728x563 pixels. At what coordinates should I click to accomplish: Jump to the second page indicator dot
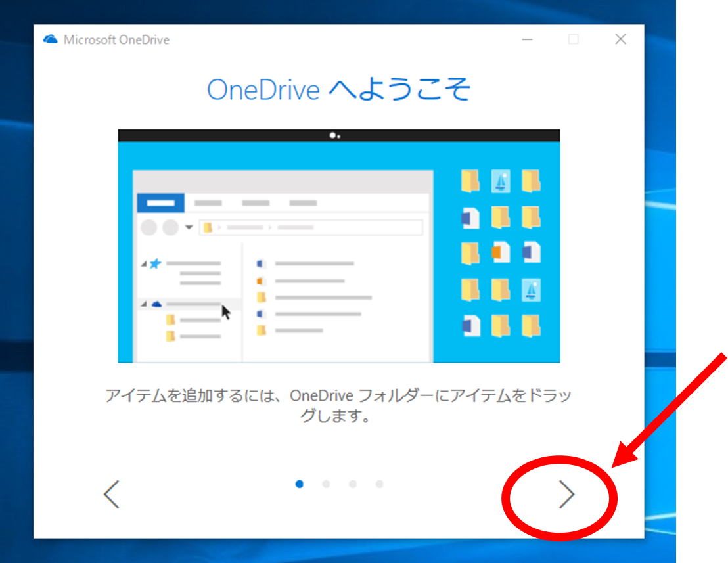(x=326, y=484)
